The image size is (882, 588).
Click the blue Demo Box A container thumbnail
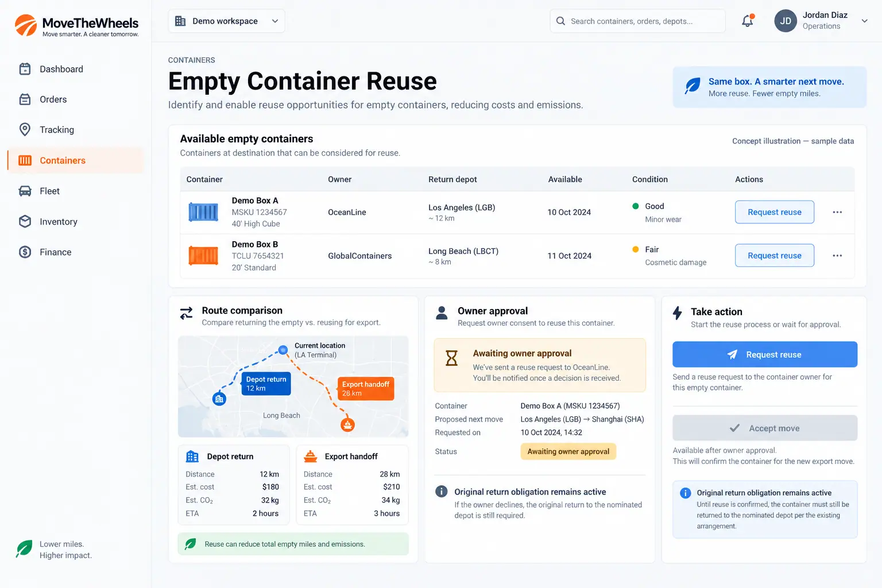[203, 212]
